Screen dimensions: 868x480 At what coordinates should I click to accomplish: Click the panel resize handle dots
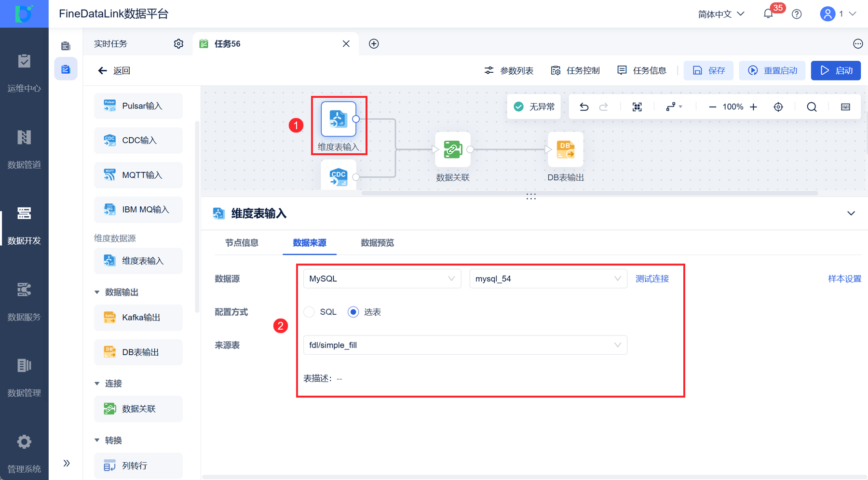click(531, 197)
